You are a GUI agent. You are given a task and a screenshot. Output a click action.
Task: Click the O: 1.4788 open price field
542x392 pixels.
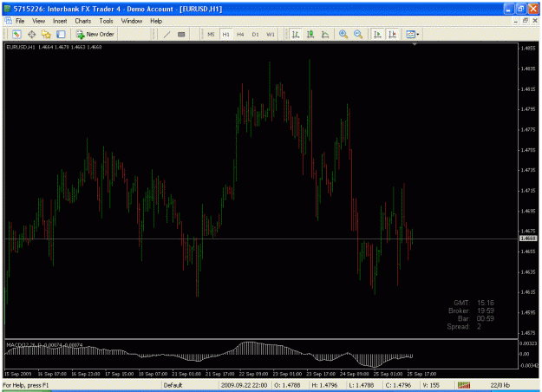click(288, 385)
